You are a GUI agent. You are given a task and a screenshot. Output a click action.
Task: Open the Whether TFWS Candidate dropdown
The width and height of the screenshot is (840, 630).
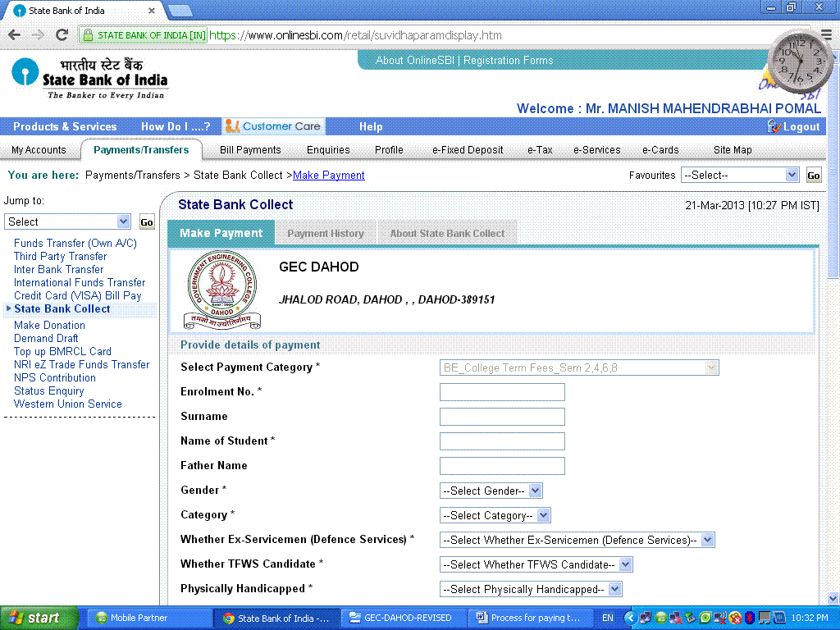click(x=536, y=564)
